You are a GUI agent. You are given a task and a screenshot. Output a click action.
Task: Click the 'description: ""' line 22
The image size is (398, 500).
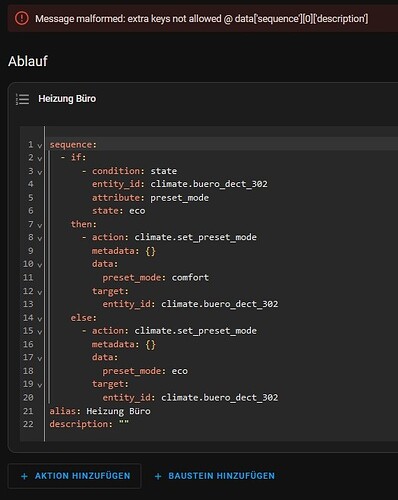[x=89, y=424]
